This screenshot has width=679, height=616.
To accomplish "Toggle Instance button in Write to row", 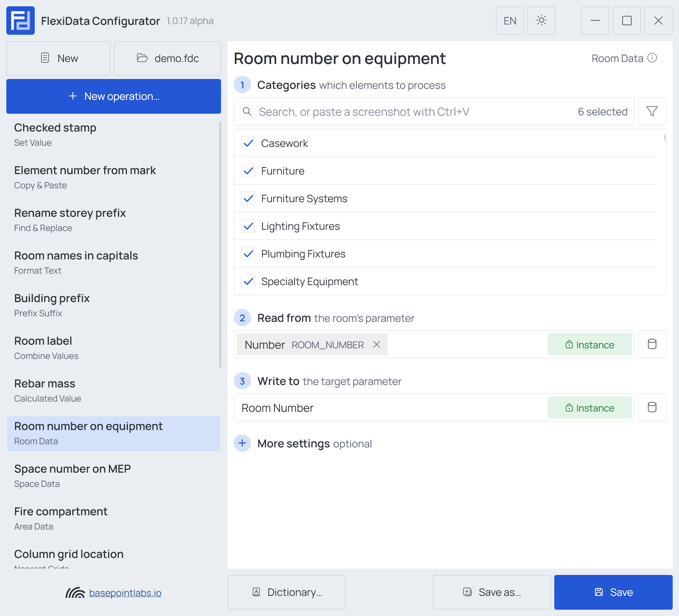I will (590, 408).
